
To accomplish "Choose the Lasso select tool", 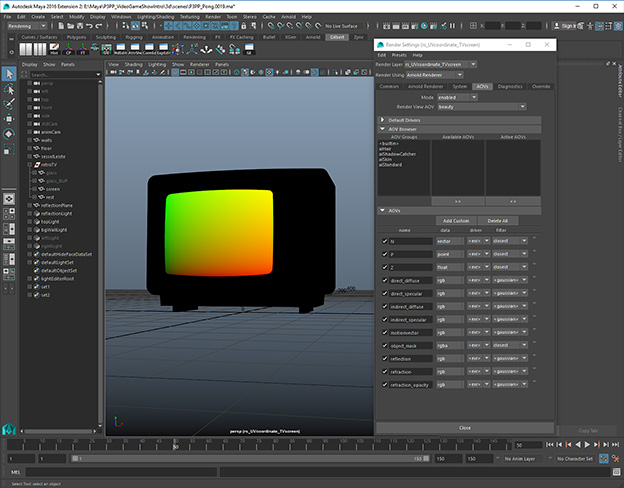I will pyautogui.click(x=9, y=89).
